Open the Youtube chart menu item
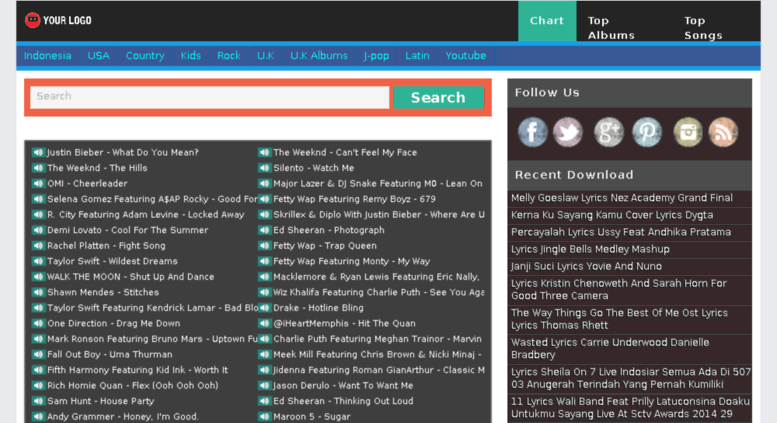 [465, 55]
